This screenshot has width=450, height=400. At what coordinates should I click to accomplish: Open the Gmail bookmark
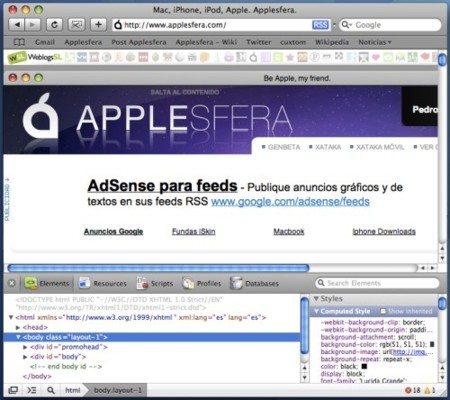pos(45,42)
